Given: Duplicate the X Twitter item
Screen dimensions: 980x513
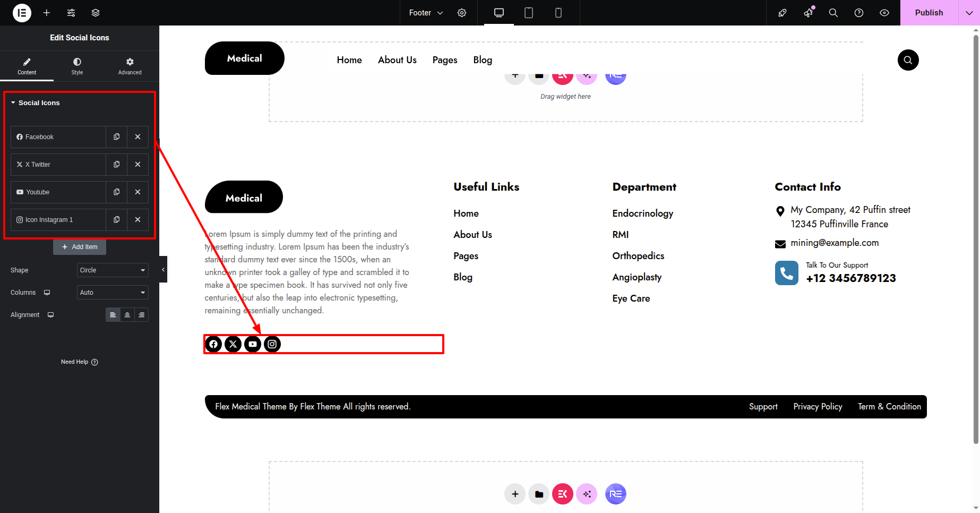Looking at the screenshot, I should pyautogui.click(x=117, y=165).
